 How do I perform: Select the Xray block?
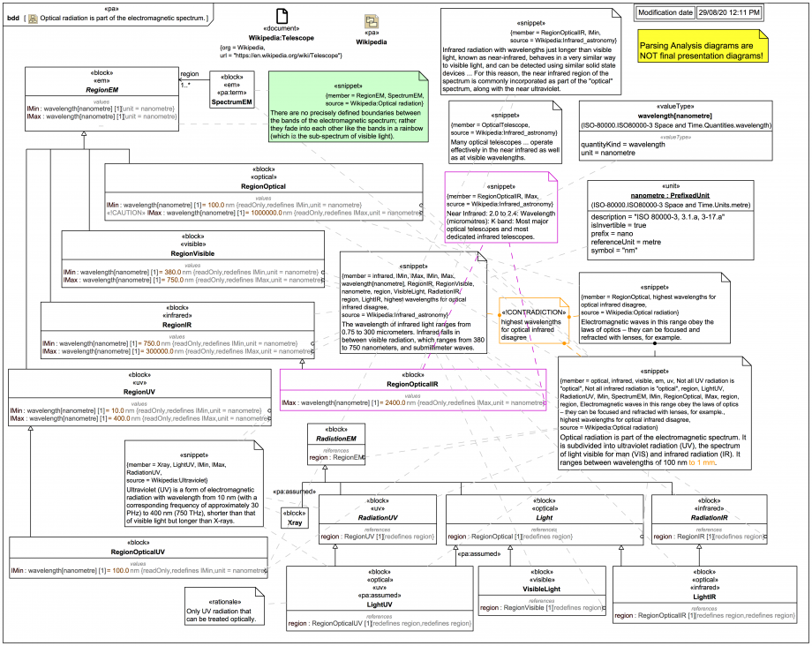293,517
